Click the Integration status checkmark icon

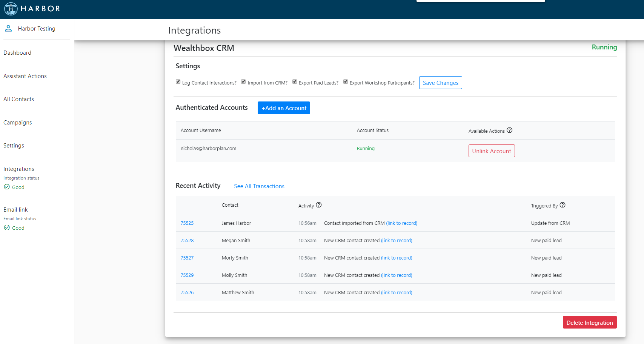7,187
